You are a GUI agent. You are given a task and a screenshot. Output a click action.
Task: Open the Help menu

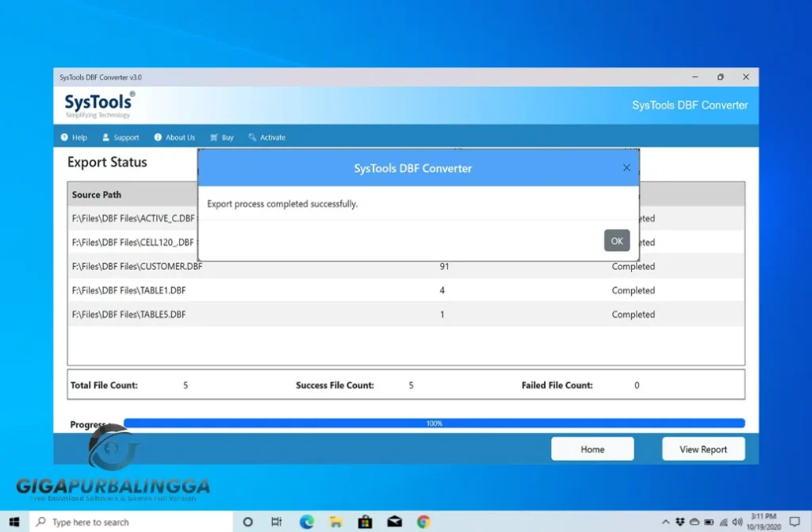click(75, 137)
